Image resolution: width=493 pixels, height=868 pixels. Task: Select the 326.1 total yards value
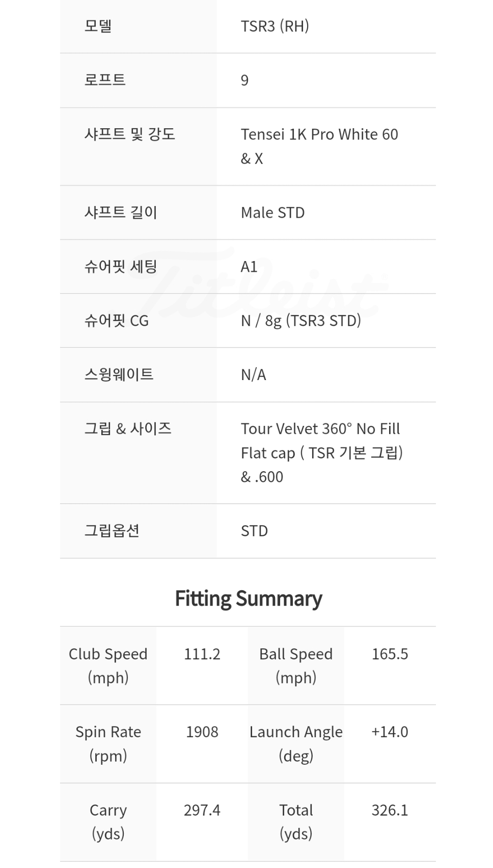coord(390,810)
